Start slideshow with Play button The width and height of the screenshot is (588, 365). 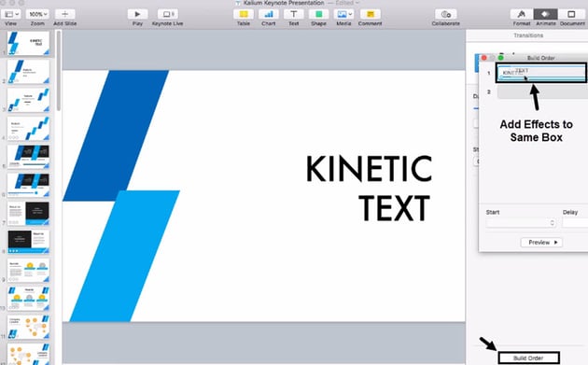(x=137, y=14)
